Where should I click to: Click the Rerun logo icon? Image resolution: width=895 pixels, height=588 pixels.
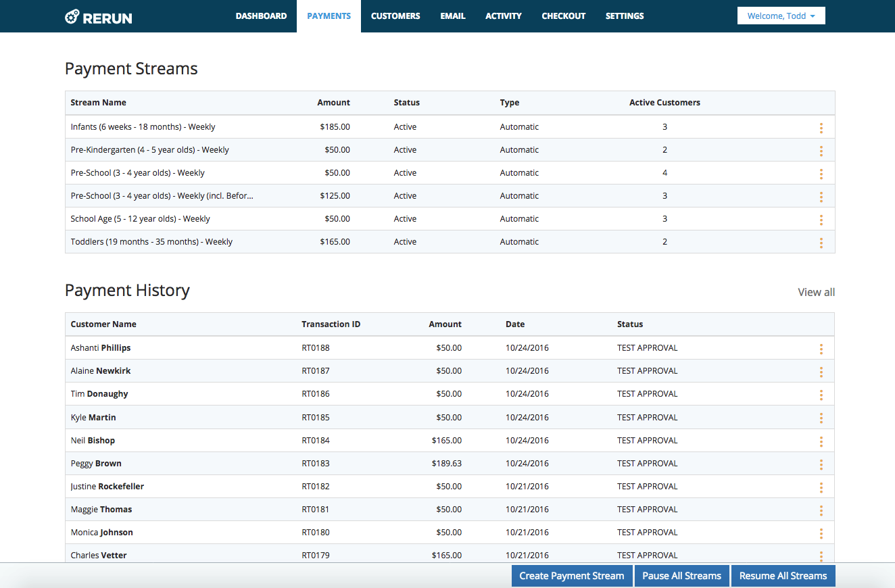(x=72, y=17)
